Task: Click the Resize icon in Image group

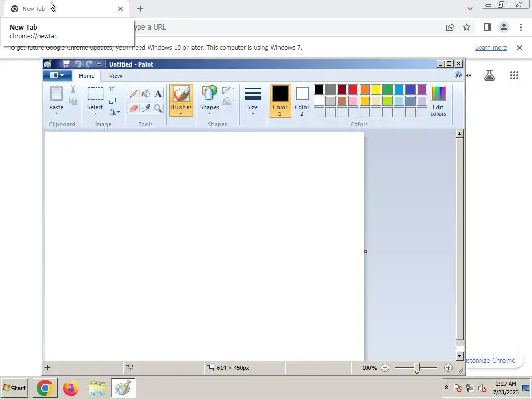Action: 112,101
